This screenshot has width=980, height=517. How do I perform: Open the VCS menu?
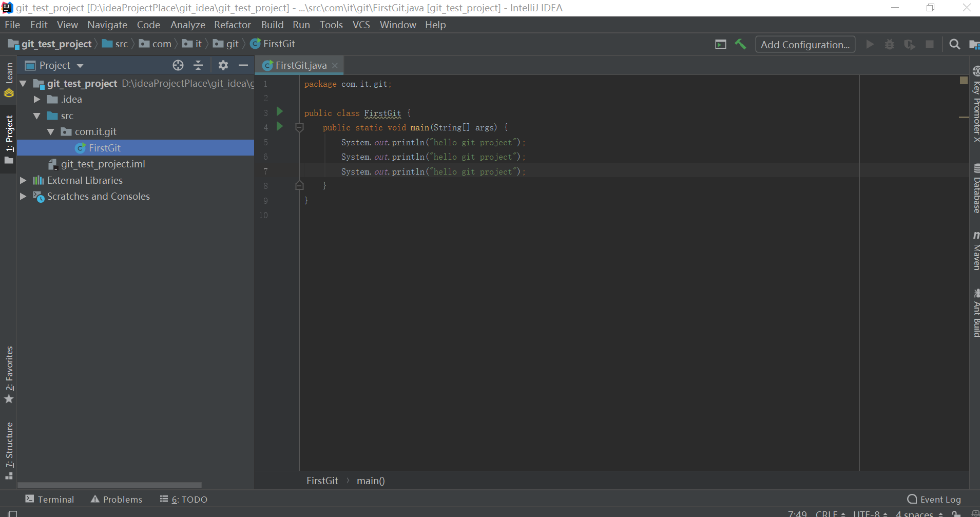(x=361, y=25)
